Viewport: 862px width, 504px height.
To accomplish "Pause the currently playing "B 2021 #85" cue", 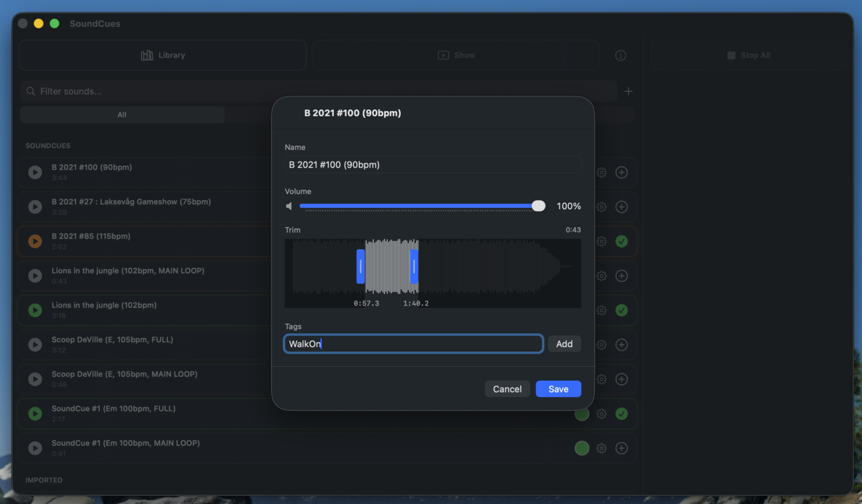I will pos(35,241).
